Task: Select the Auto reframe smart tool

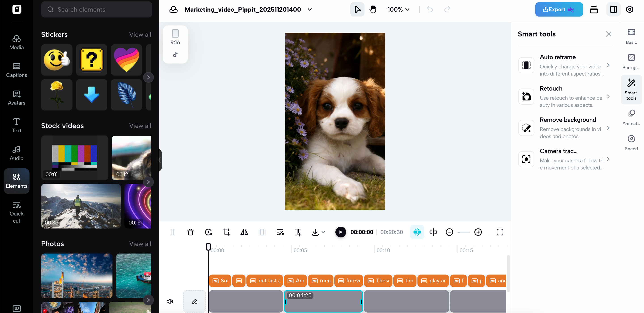Action: pyautogui.click(x=566, y=65)
